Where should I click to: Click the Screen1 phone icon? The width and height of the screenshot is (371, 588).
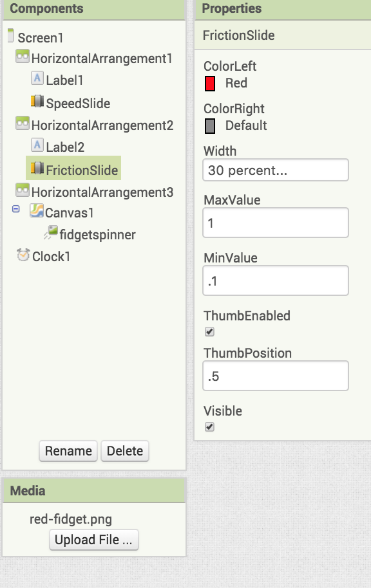11,35
